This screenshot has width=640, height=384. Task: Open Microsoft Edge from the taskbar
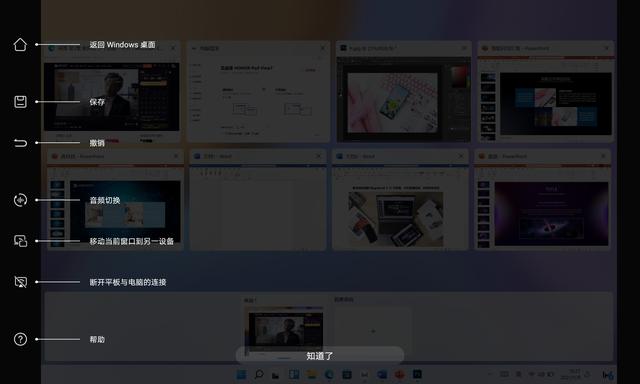click(329, 374)
